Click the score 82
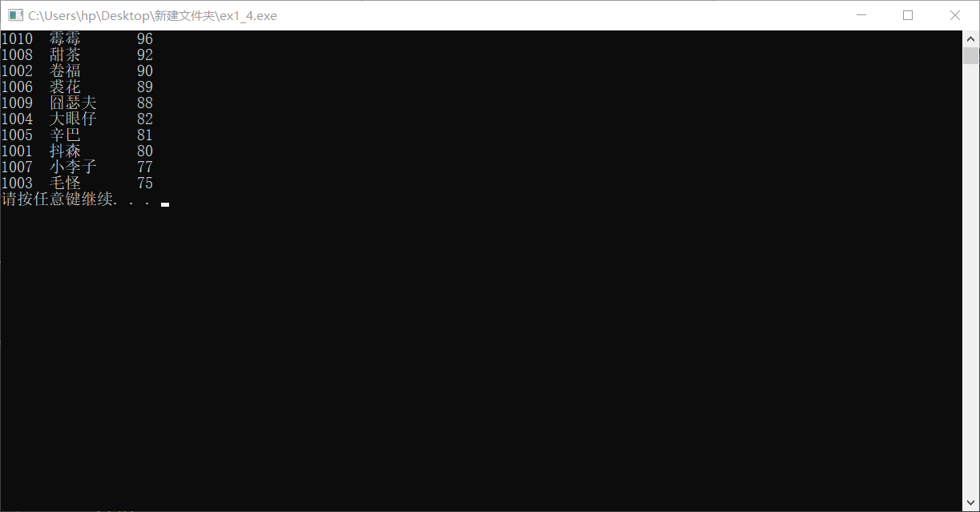Image resolution: width=980 pixels, height=512 pixels. (x=145, y=119)
